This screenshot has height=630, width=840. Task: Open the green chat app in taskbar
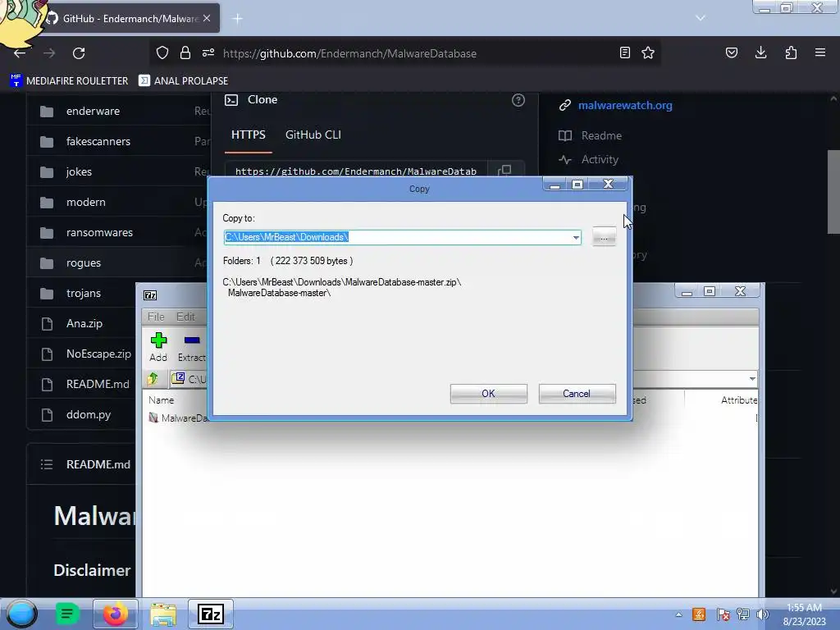pyautogui.click(x=67, y=614)
